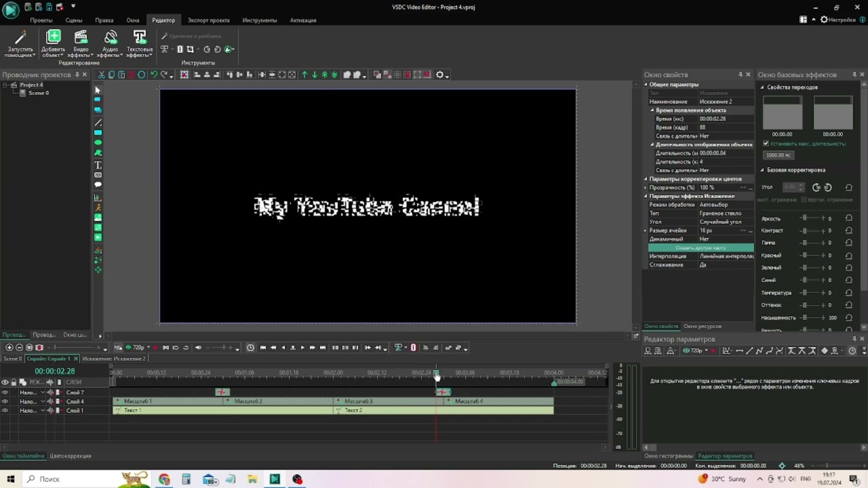Open Видео эффекты list
This screenshot has height=488, width=868.
click(x=81, y=44)
